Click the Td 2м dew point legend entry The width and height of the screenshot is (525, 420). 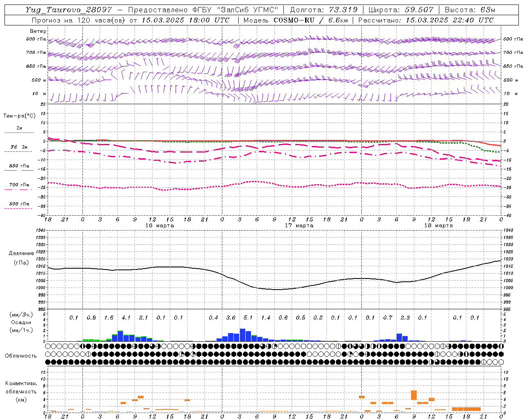pos(19,147)
